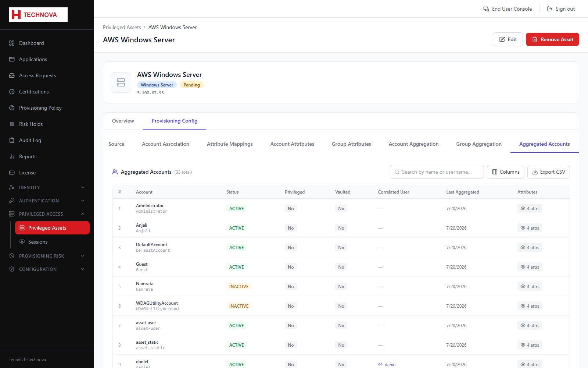Click the Sign out icon
588x368 pixels.
[x=550, y=9]
